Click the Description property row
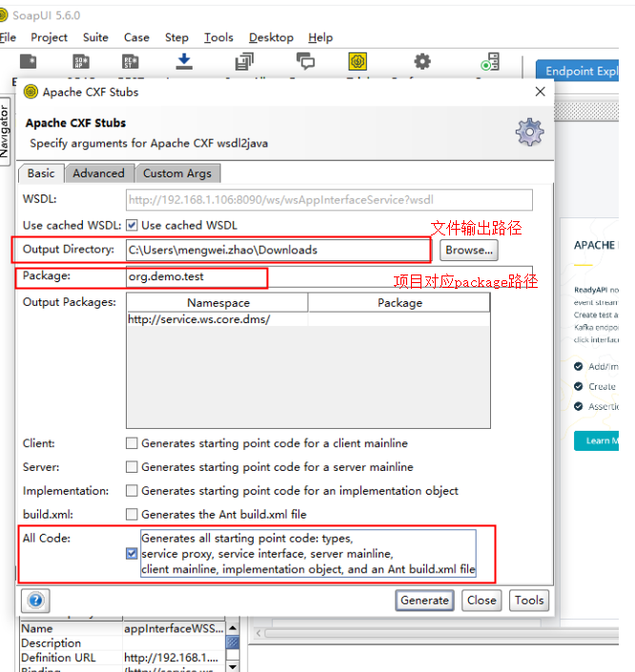The image size is (635, 672). [x=123, y=642]
